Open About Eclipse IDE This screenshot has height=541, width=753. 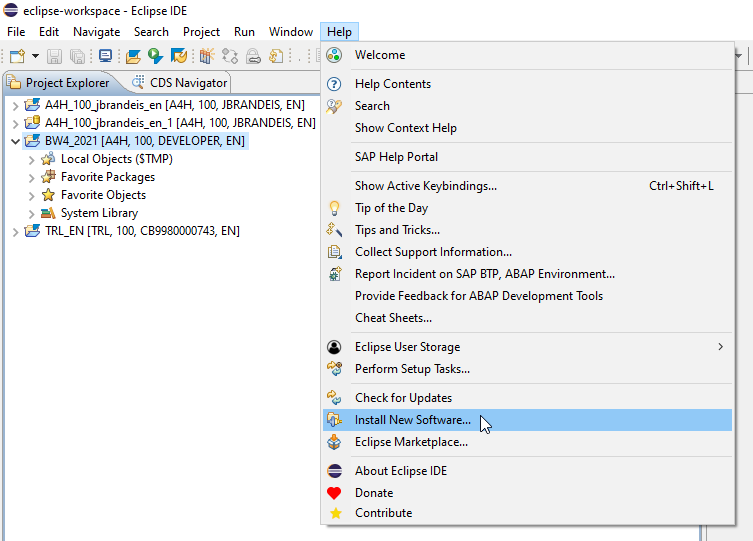[527, 471]
